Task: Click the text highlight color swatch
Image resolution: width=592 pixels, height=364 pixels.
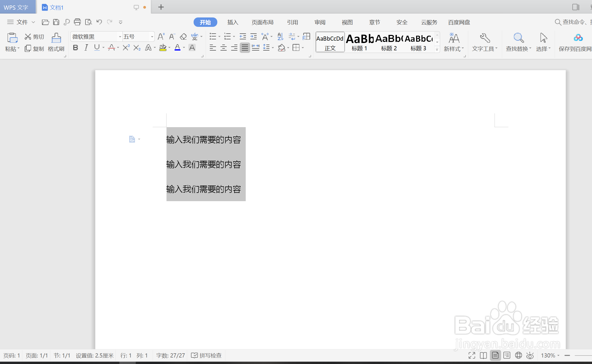Action: coord(163,48)
